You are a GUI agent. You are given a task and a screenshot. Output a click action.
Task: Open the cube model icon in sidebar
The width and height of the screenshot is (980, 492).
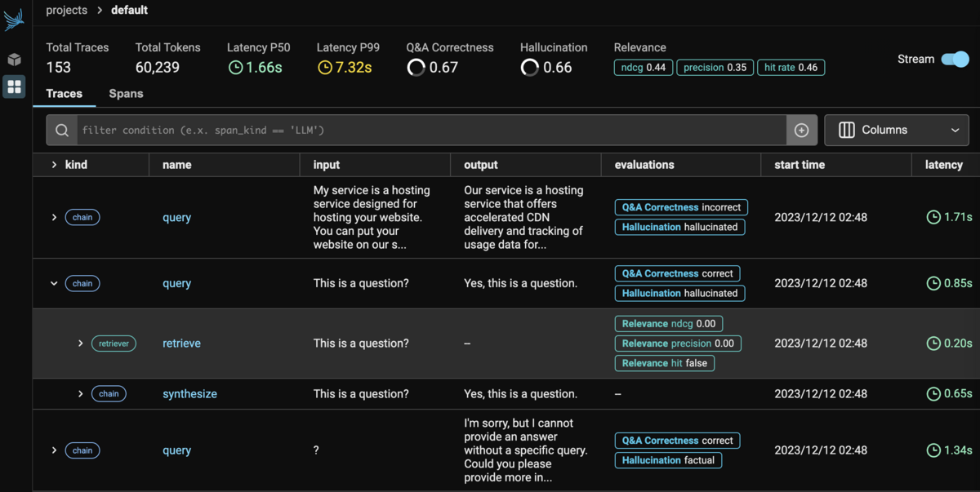(x=14, y=60)
